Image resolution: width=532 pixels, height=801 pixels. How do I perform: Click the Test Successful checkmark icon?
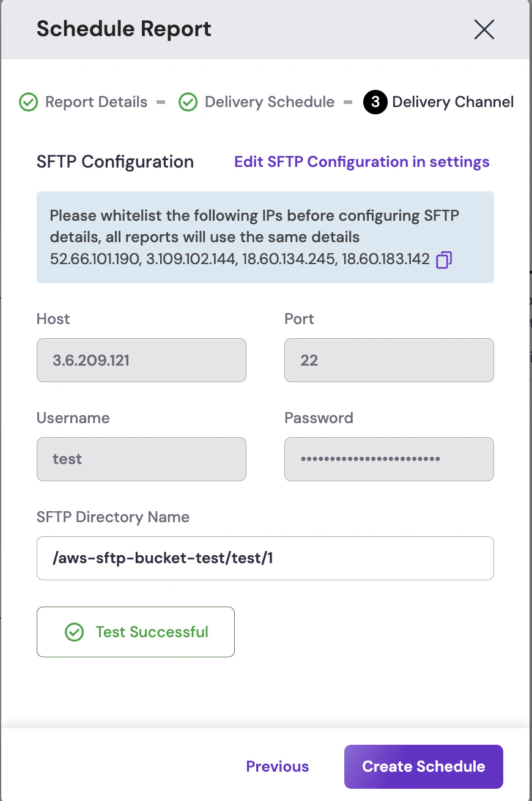pos(74,632)
